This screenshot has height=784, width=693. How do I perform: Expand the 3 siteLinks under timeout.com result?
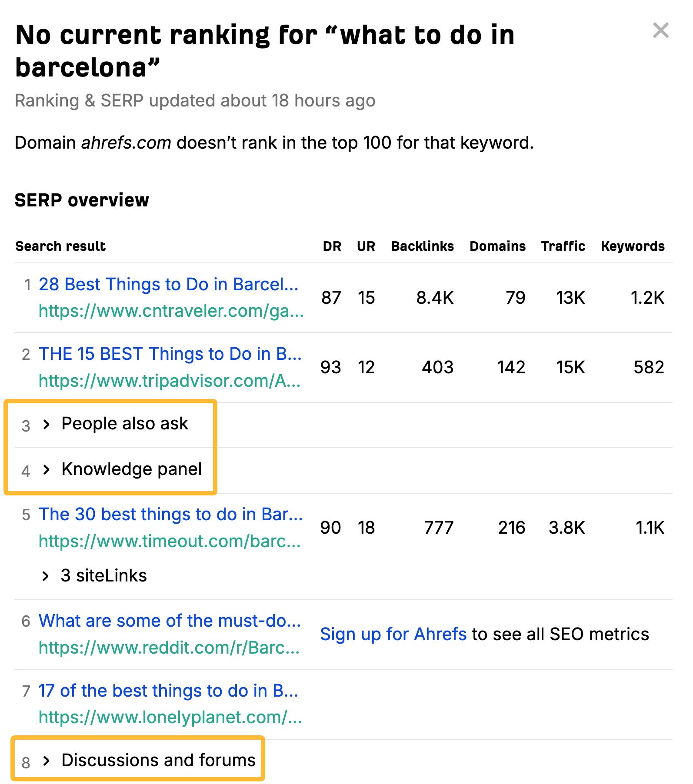103,575
